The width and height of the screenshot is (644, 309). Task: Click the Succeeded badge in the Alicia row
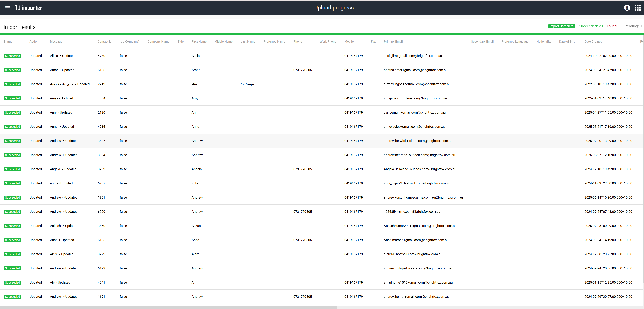(12, 56)
